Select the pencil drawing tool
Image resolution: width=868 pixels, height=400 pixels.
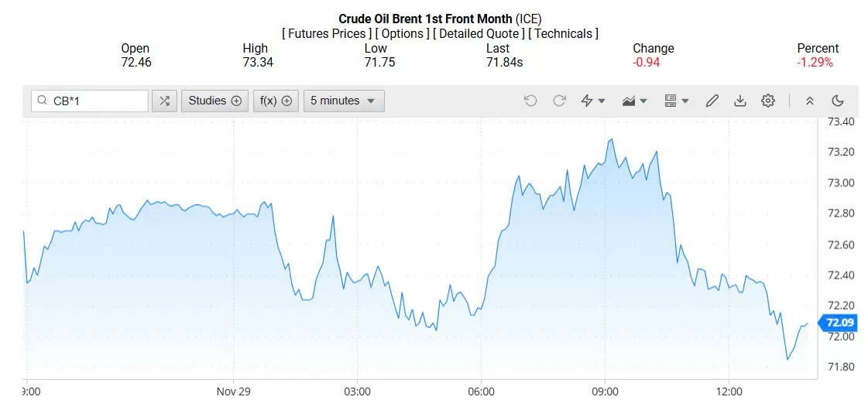pos(712,101)
